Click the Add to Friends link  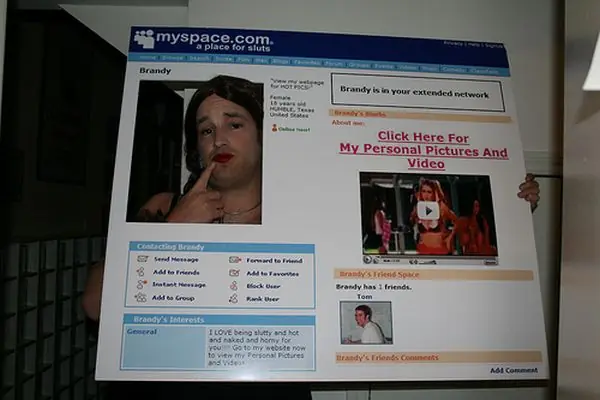176,272
